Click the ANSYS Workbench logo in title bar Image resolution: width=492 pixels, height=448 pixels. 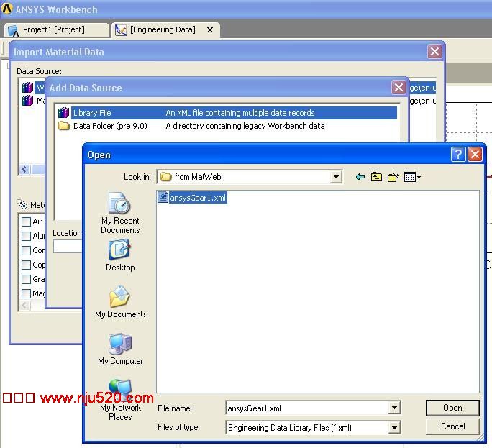pos(6,9)
